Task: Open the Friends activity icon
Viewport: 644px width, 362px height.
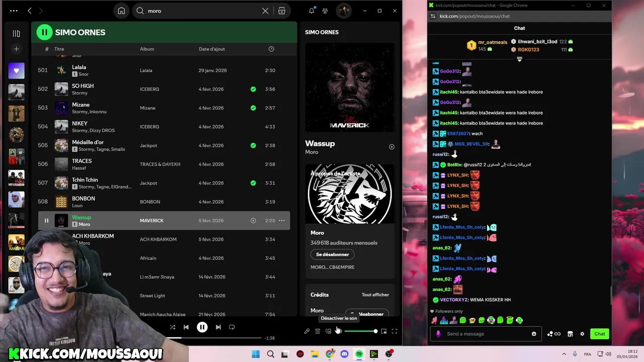Action: pos(325,11)
